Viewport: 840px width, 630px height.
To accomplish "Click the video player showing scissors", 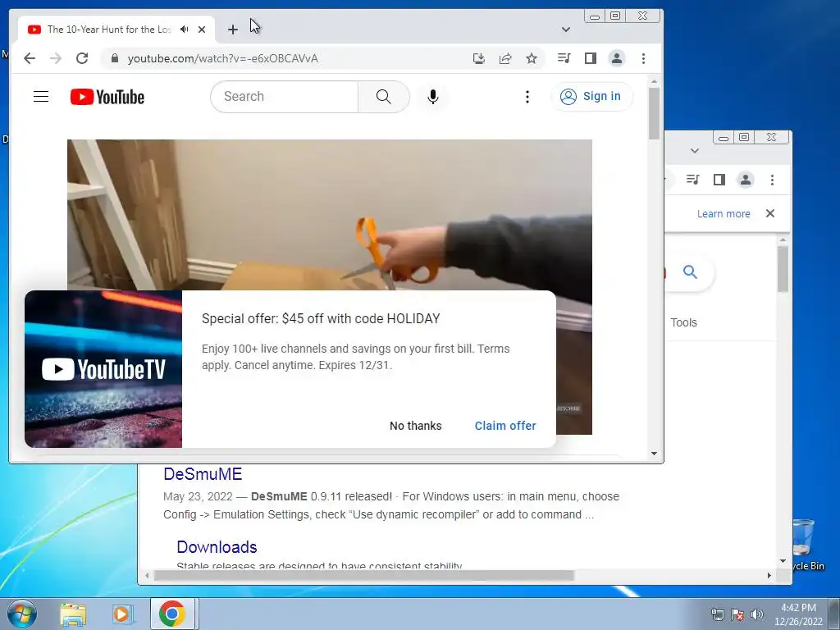I will (330, 214).
